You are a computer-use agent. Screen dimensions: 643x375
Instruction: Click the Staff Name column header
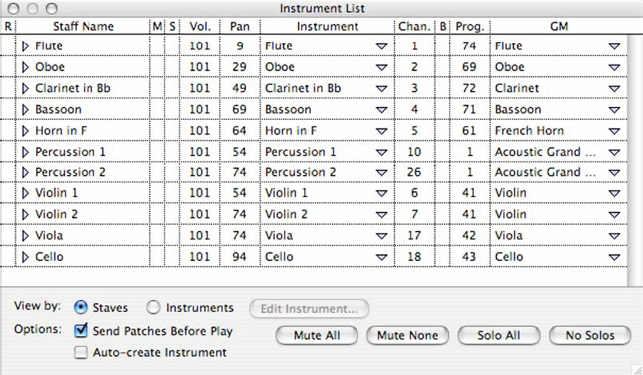[83, 27]
